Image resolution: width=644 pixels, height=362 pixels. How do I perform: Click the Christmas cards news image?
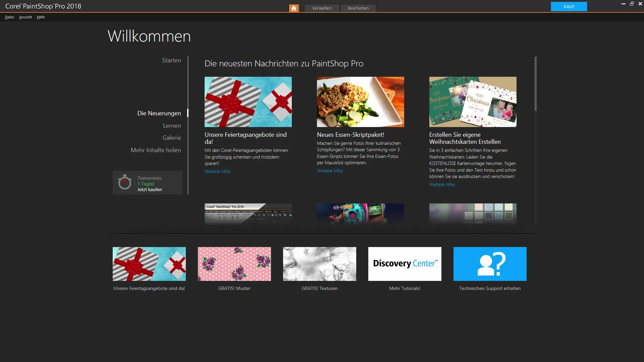473,102
